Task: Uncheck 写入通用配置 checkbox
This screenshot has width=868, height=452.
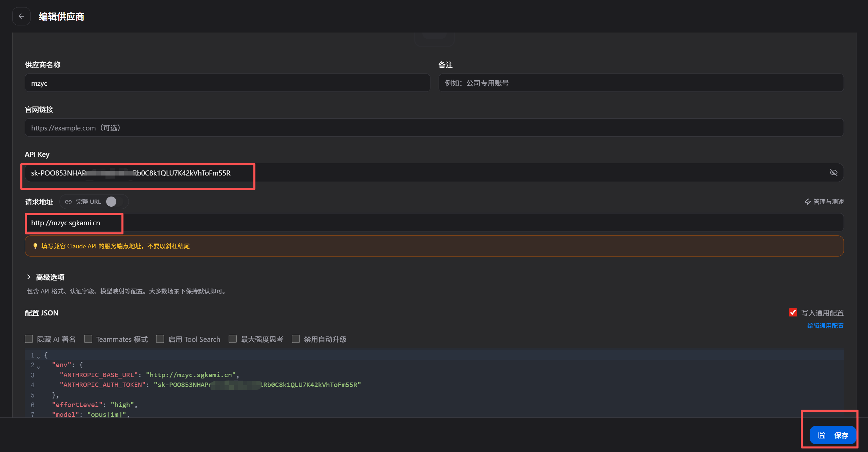Action: (x=793, y=312)
